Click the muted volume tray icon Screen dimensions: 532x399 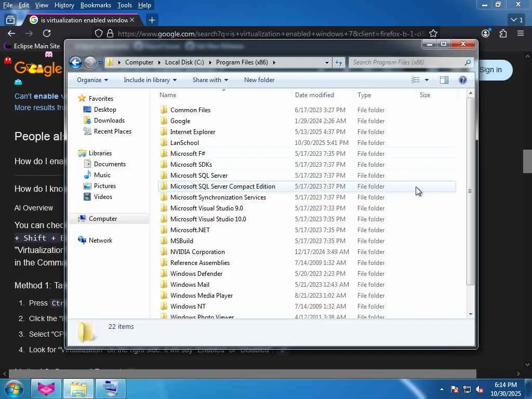coord(480,390)
